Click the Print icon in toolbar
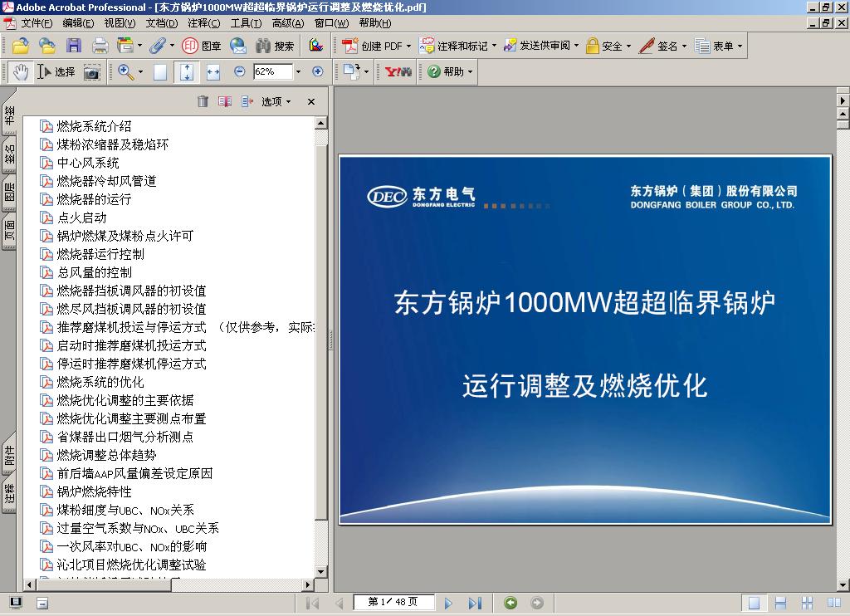 click(100, 46)
